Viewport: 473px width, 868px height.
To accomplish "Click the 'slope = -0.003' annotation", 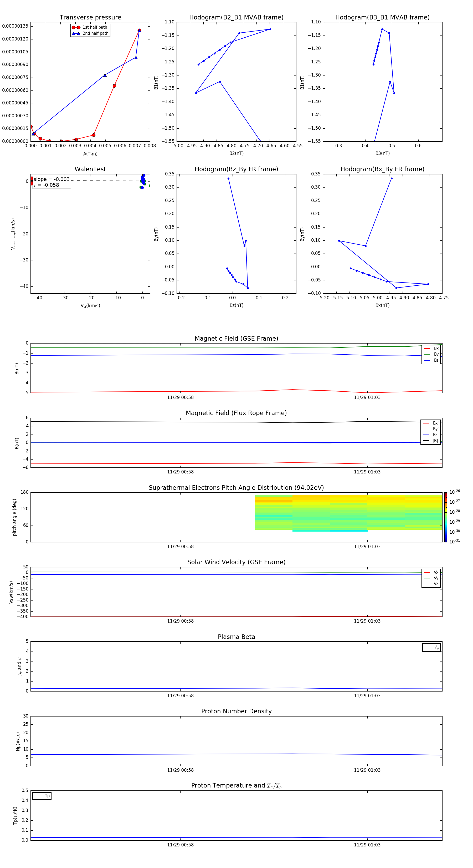I will tap(52, 179).
